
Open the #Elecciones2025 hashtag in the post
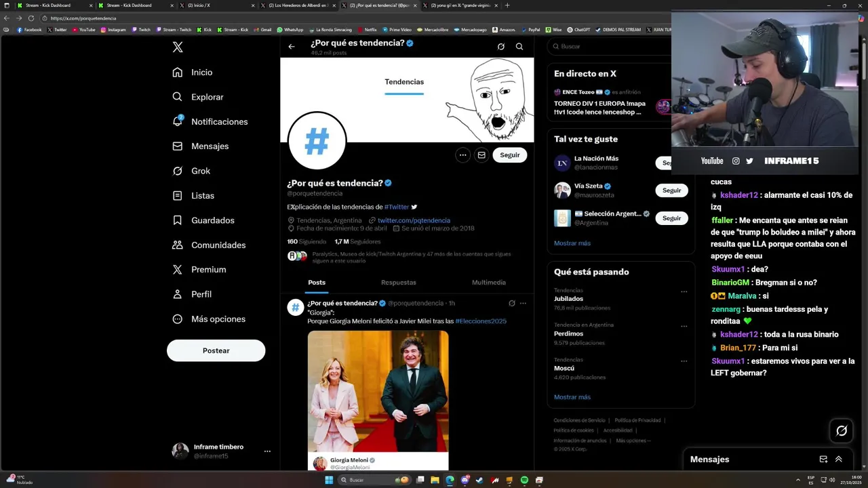481,321
